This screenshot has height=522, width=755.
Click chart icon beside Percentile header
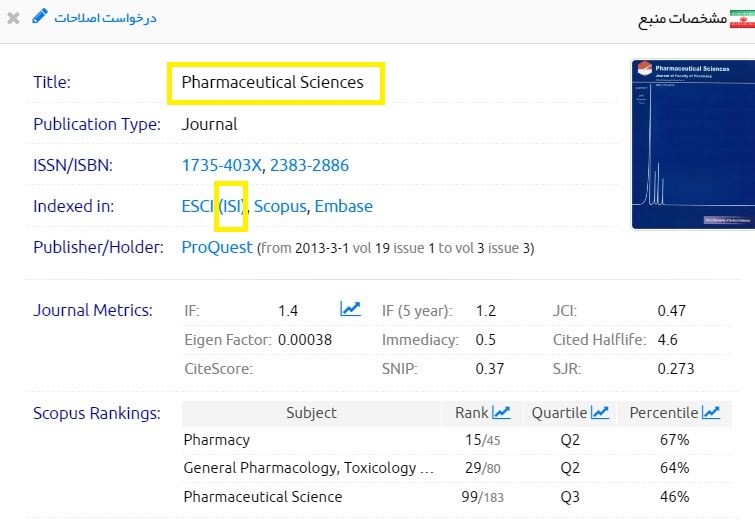tap(711, 412)
